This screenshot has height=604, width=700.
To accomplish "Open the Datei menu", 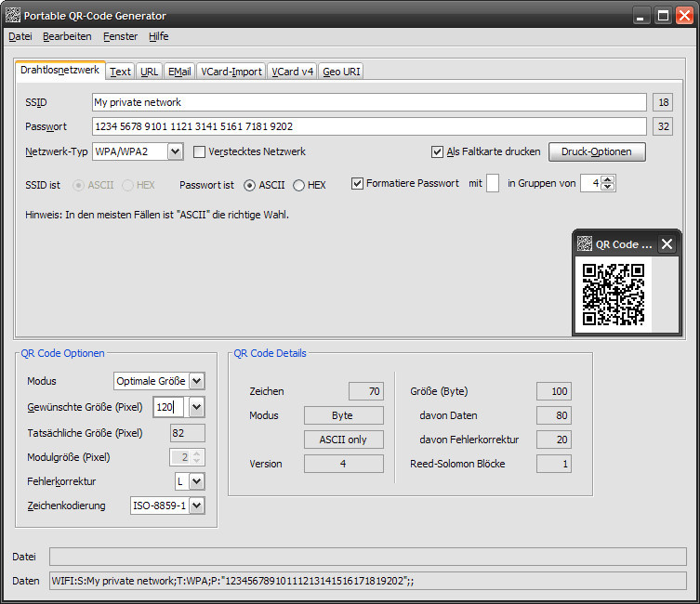I will pos(20,36).
